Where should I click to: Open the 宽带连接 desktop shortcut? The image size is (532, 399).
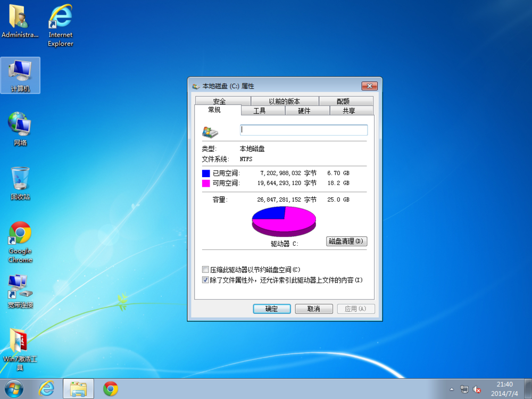click(20, 291)
